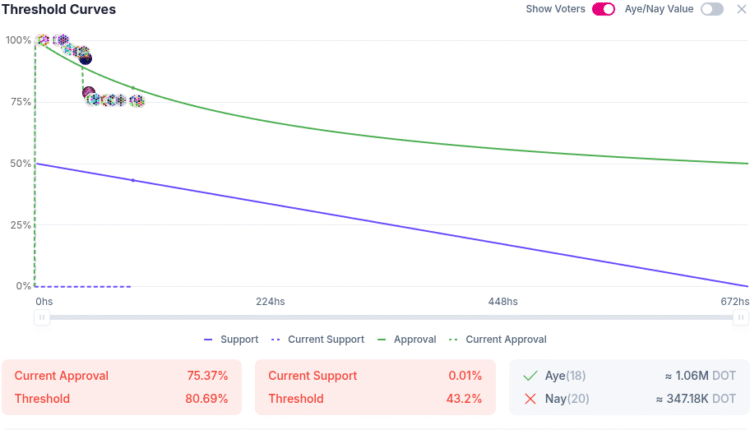Enable the Aye/Nay Value toggle
Screen dimensions: 750x430
[712, 9]
